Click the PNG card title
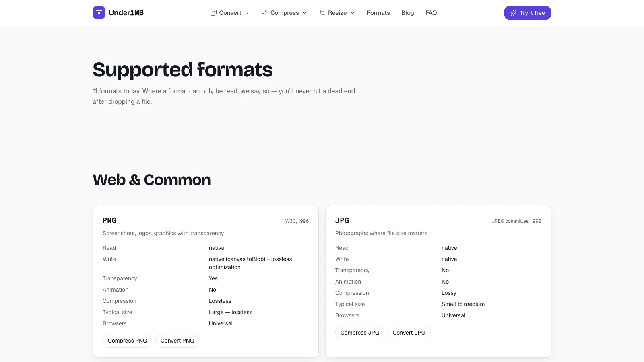Screen dimensions: 644x362 (109, 220)
